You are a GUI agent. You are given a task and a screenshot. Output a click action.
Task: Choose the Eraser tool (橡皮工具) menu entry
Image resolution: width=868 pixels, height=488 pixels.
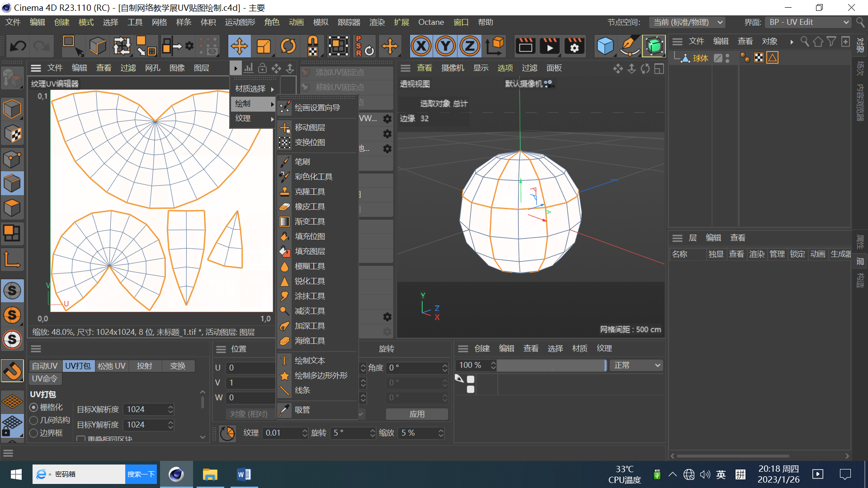click(310, 206)
